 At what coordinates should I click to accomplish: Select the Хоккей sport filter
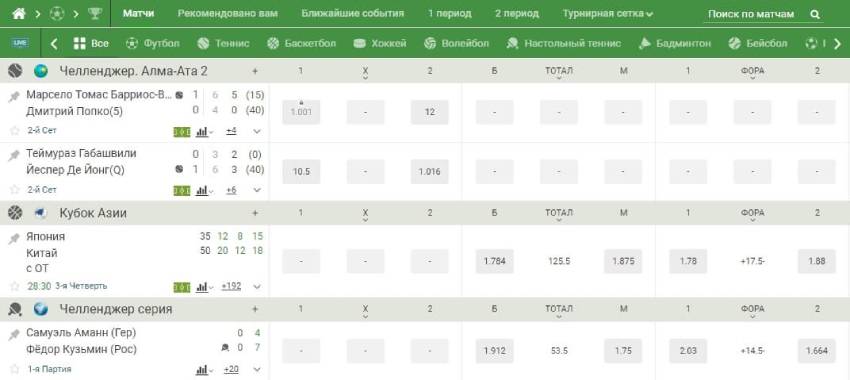pyautogui.click(x=379, y=43)
